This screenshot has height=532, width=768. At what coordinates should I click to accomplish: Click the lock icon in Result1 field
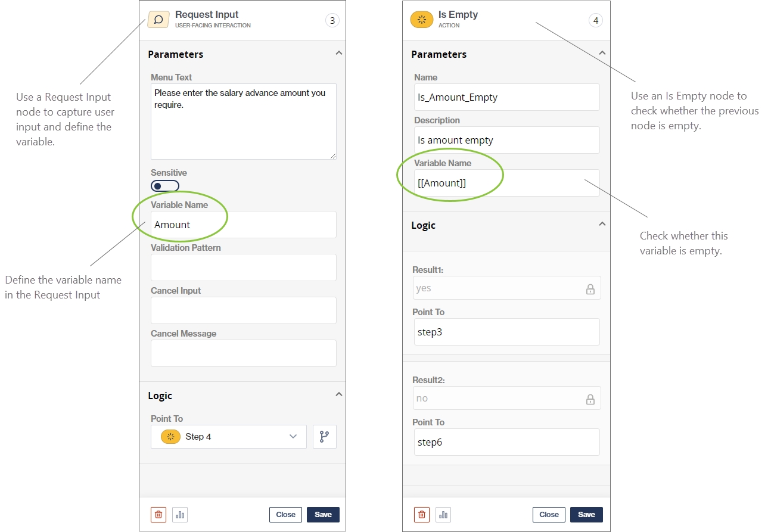pyautogui.click(x=590, y=289)
